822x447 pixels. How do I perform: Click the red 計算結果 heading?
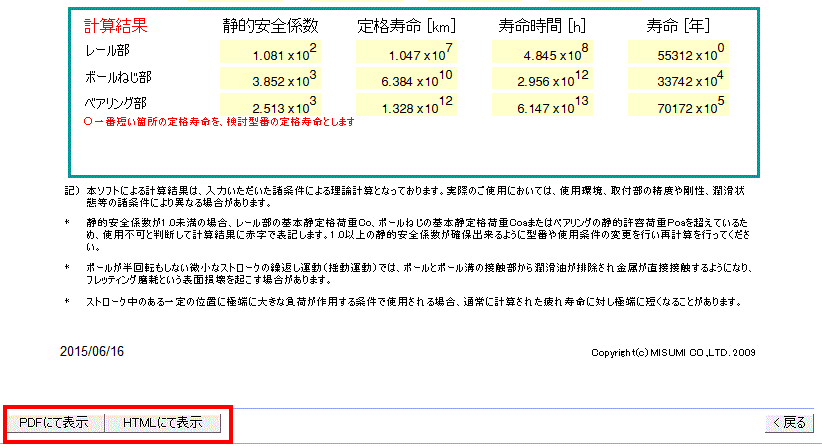coord(119,26)
